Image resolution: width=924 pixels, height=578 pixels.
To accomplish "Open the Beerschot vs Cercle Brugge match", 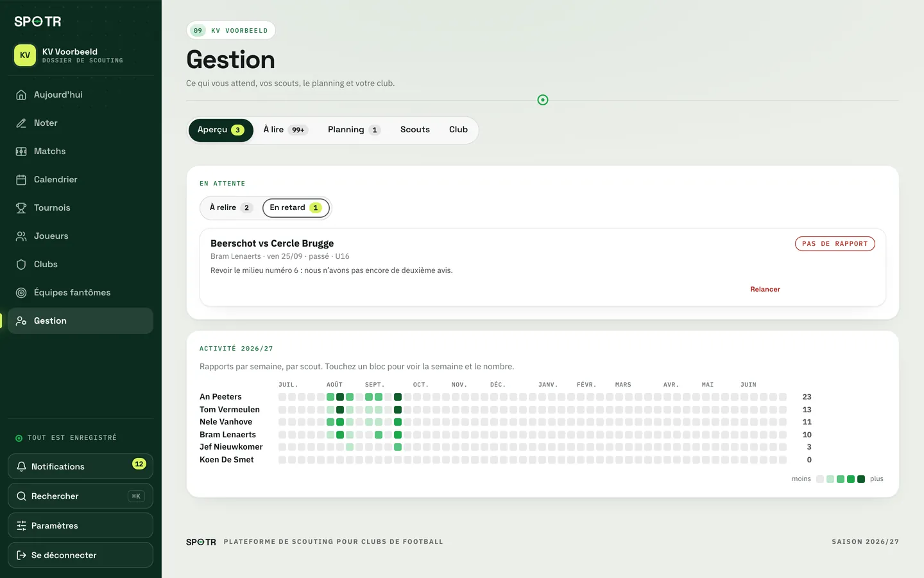I will pyautogui.click(x=272, y=243).
